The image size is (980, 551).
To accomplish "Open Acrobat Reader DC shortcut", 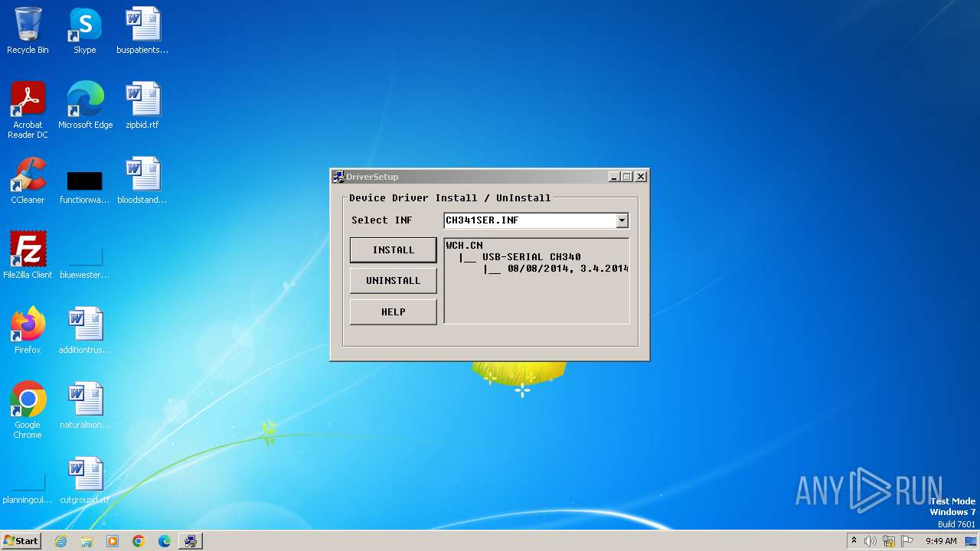I will click(28, 110).
